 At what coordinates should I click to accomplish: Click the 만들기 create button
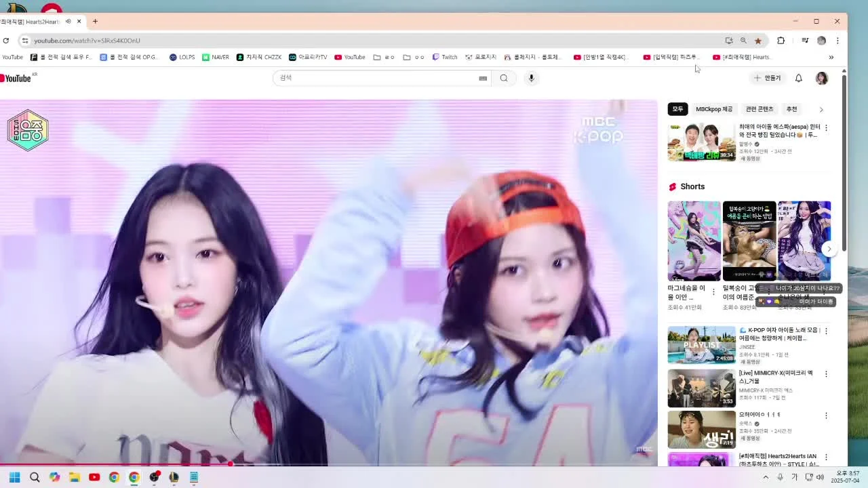[x=767, y=78]
